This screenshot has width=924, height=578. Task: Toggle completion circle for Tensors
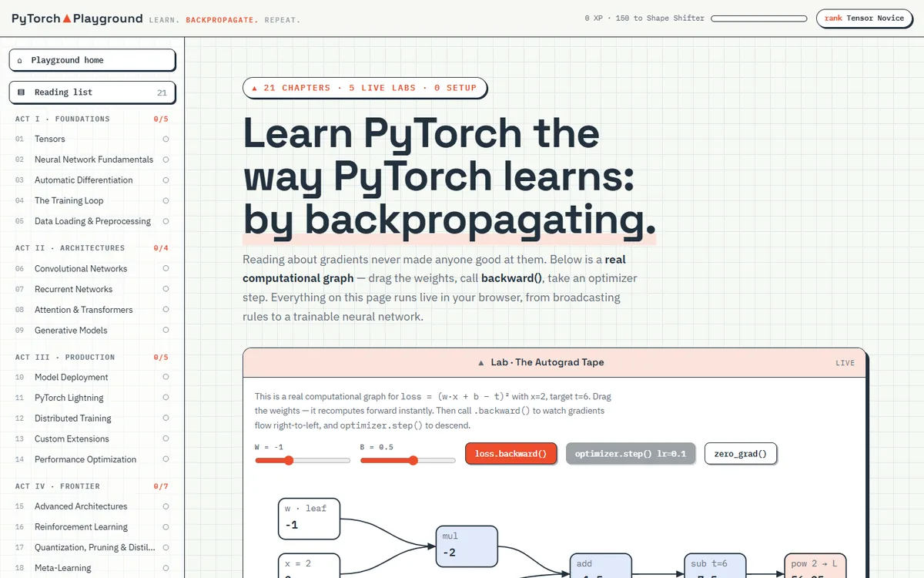(x=166, y=139)
